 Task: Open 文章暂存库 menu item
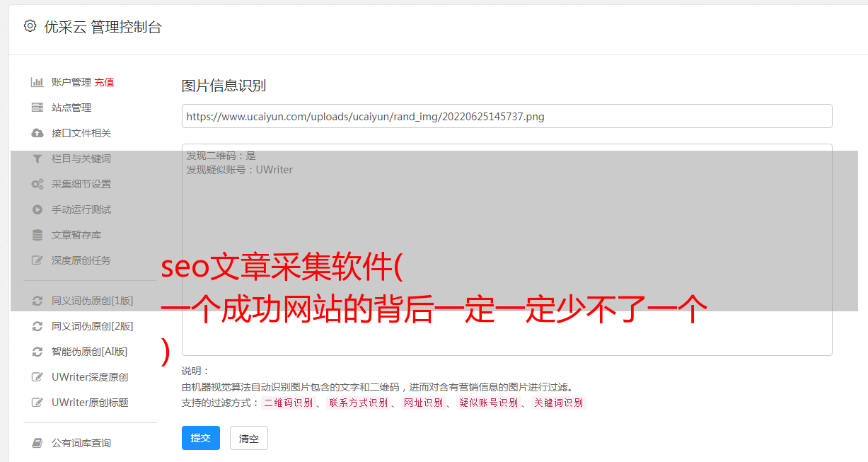click(76, 235)
